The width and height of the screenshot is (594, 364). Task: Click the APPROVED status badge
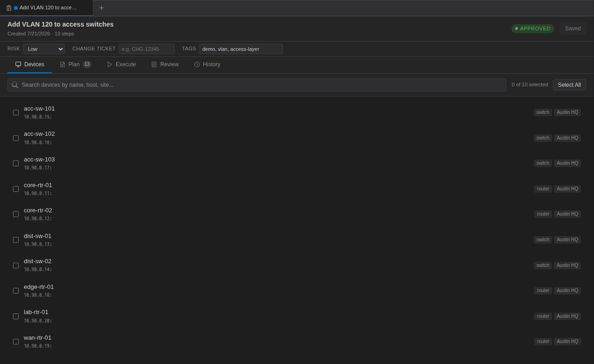point(533,28)
